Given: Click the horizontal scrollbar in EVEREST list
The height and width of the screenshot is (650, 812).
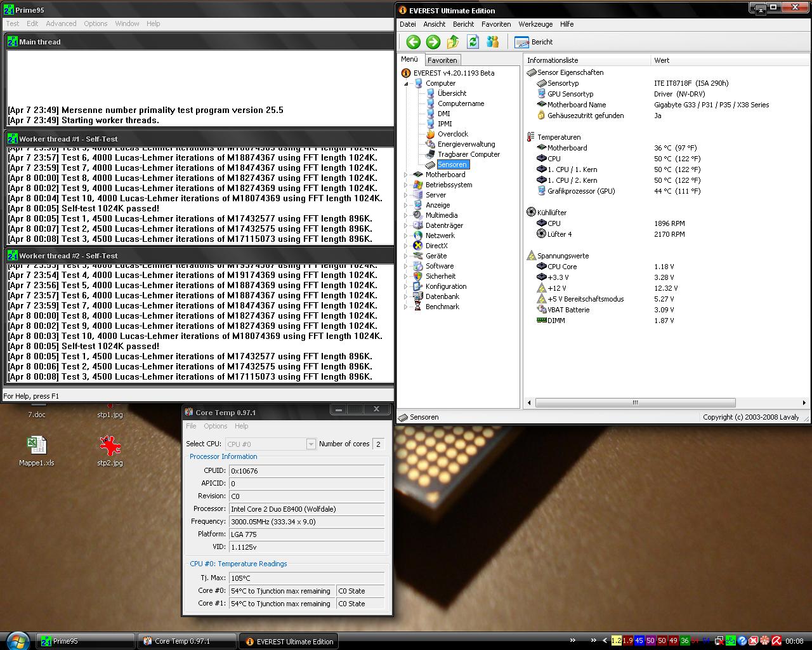Looking at the screenshot, I should pyautogui.click(x=635, y=402).
